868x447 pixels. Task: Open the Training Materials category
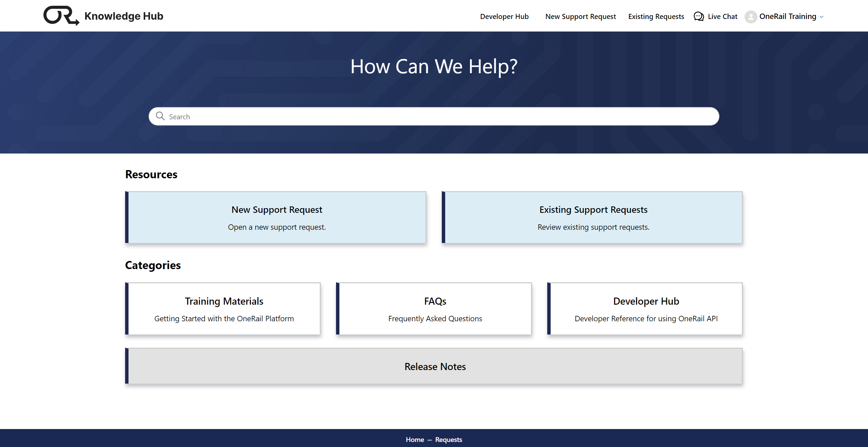pyautogui.click(x=223, y=309)
